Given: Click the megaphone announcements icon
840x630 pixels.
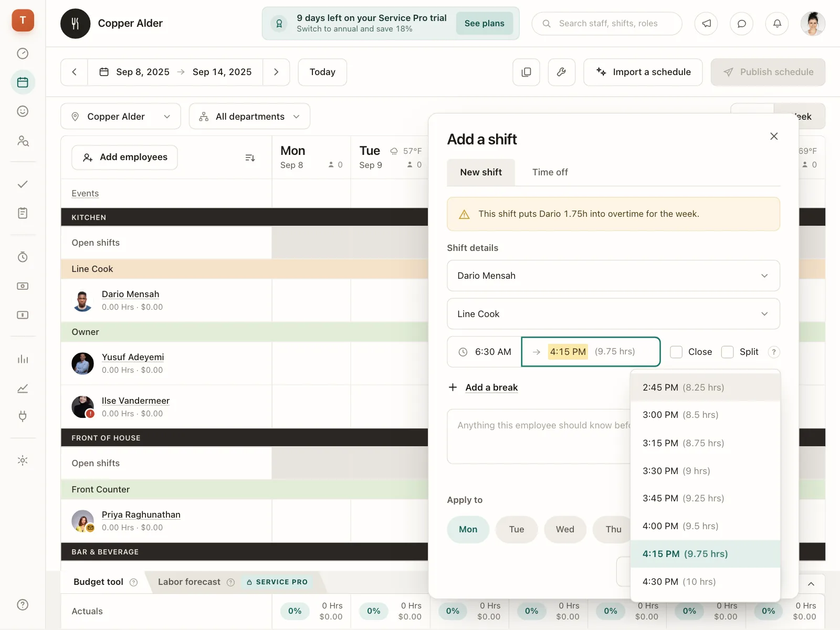Looking at the screenshot, I should tap(706, 24).
